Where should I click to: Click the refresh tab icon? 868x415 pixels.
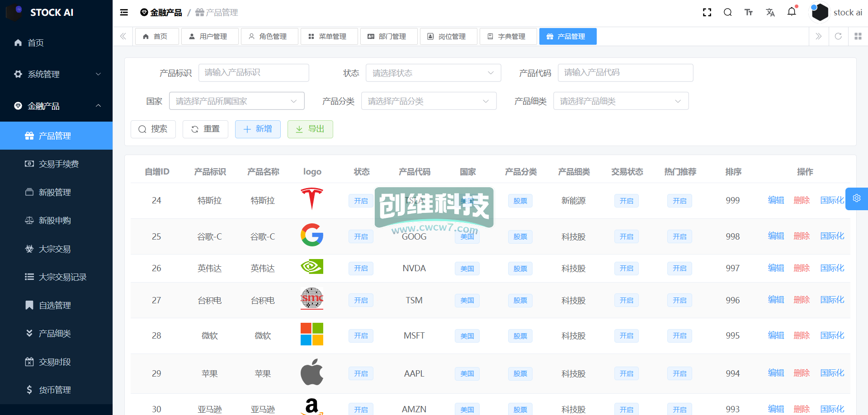pyautogui.click(x=838, y=36)
